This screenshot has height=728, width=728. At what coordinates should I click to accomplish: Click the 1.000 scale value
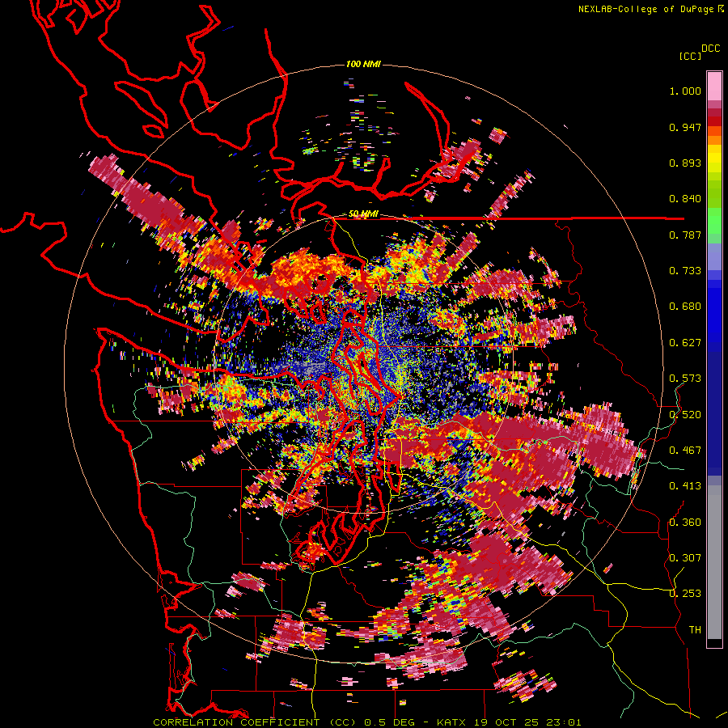click(x=685, y=91)
